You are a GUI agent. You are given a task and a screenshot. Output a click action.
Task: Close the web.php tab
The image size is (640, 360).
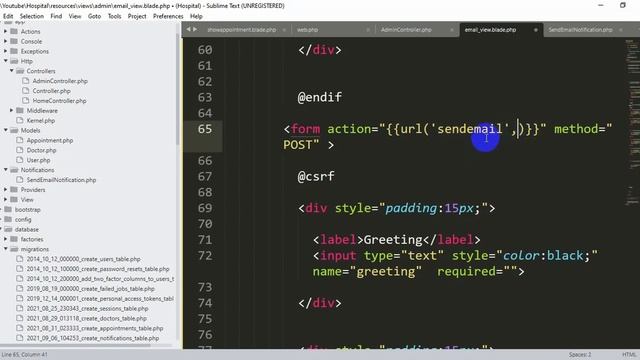point(368,30)
